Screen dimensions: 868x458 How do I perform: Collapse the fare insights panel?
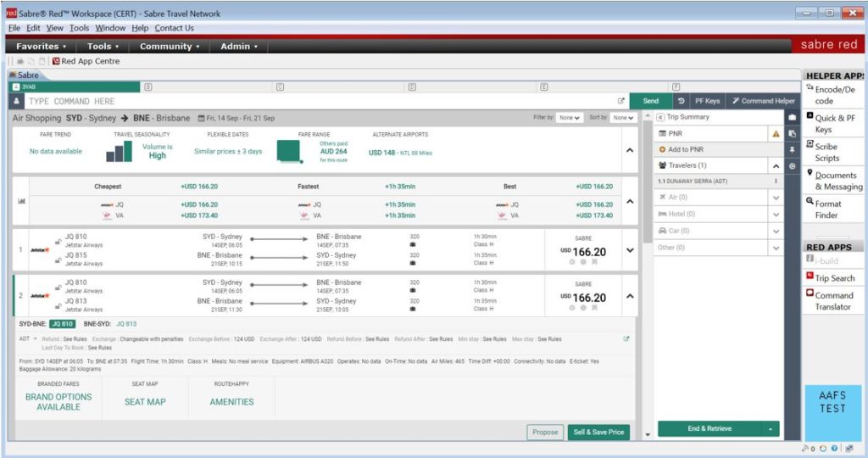(x=630, y=150)
